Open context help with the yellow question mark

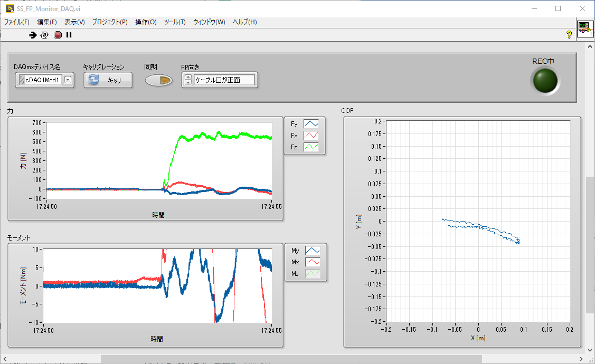(569, 34)
